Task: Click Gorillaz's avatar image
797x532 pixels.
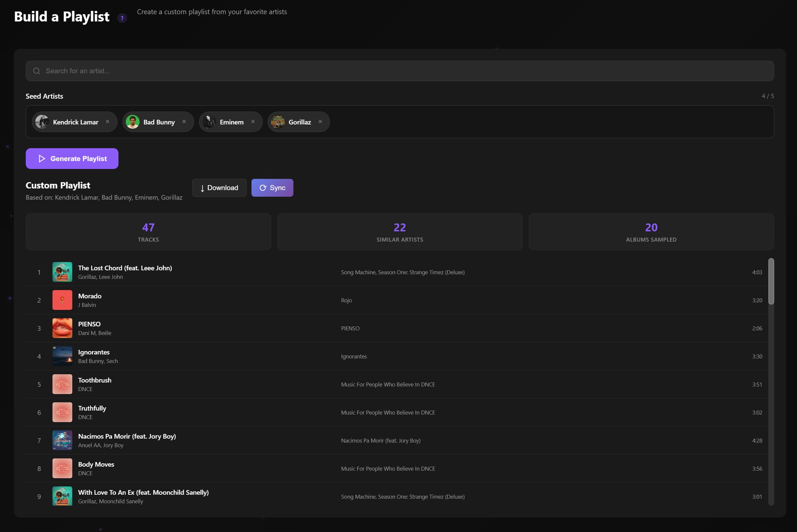Action: tap(278, 122)
